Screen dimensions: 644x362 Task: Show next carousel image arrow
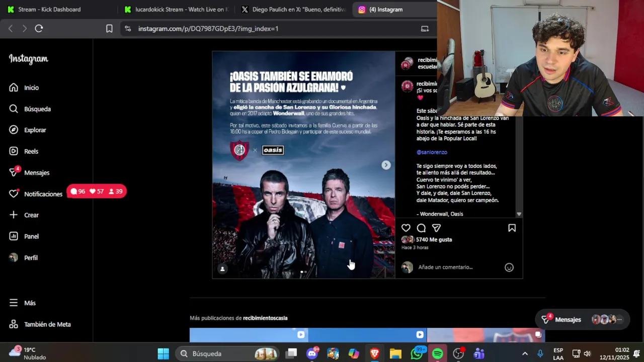point(386,165)
